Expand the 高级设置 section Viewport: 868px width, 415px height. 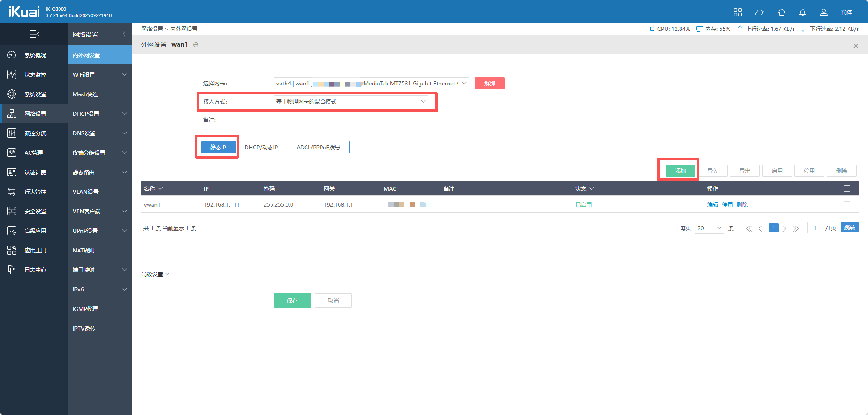click(x=155, y=274)
